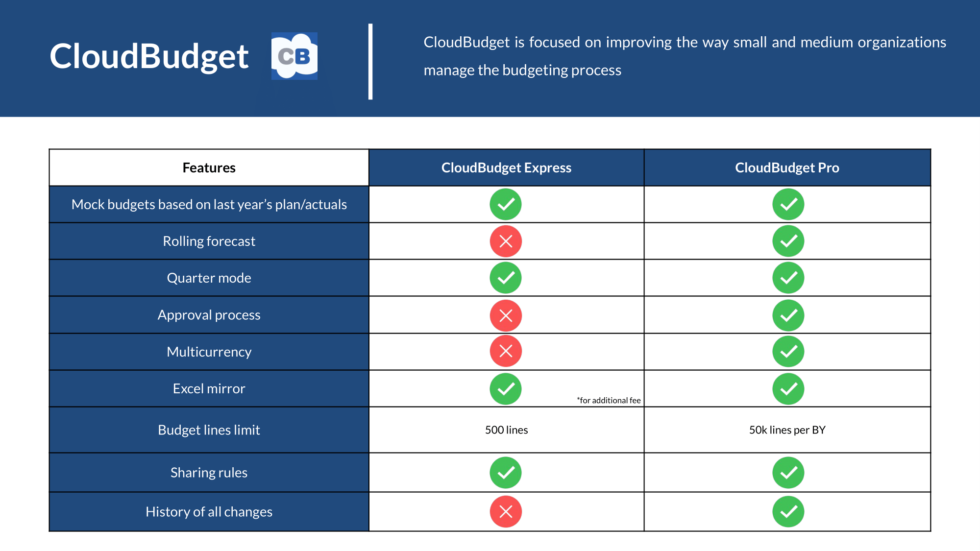The width and height of the screenshot is (980, 551).
Task: Click Express red X for Rolling forecast
Action: [x=506, y=241]
